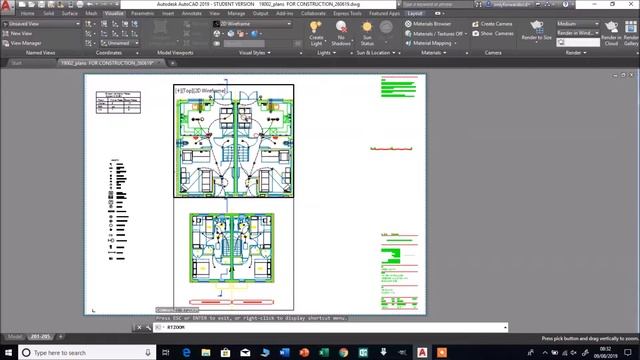Open command line customize wrench icon

tap(148, 327)
